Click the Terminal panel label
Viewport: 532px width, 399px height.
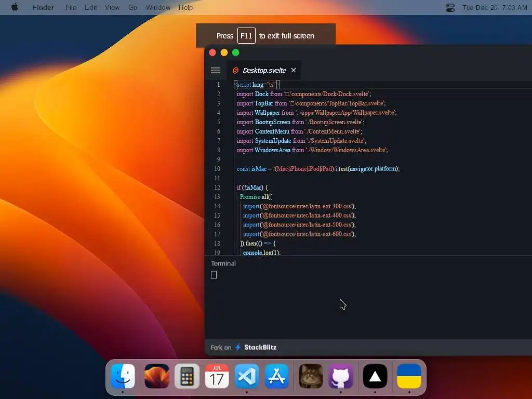click(x=223, y=263)
